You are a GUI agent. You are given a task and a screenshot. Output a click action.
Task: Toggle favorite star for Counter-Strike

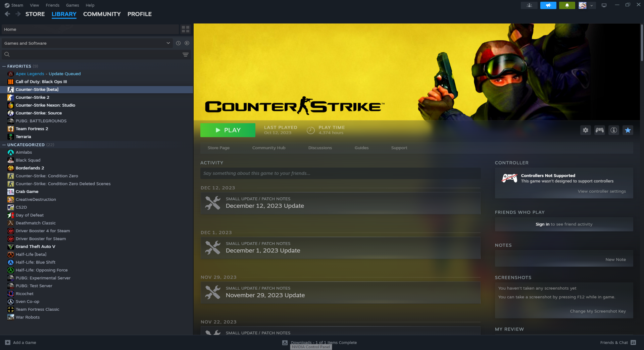[628, 130]
